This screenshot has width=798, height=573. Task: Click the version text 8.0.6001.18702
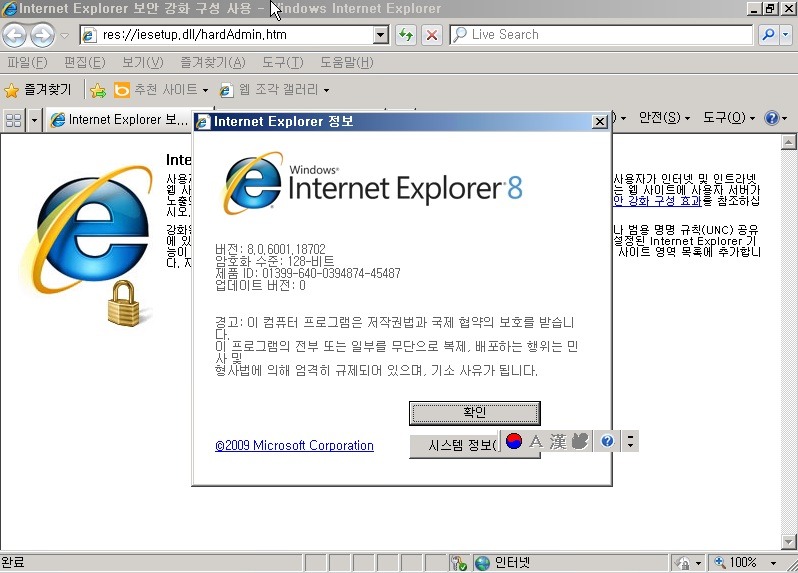click(286, 249)
